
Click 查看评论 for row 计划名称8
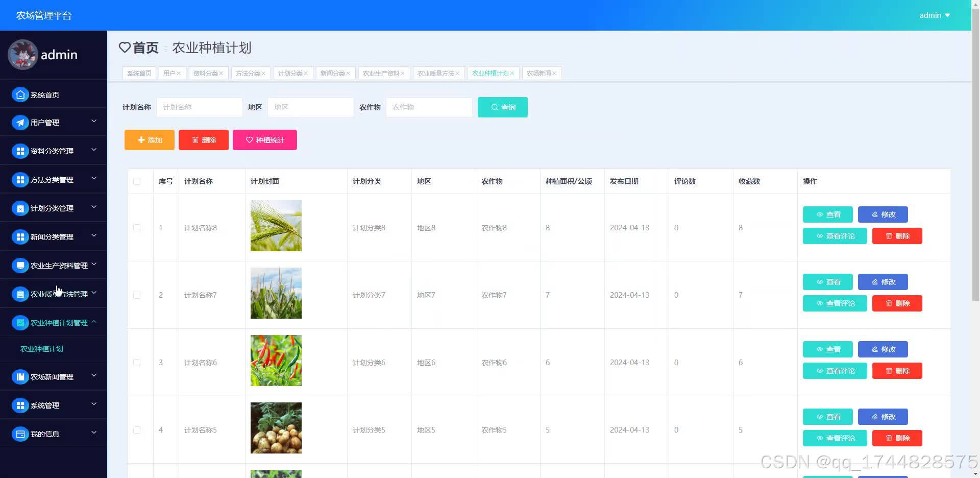[835, 236]
